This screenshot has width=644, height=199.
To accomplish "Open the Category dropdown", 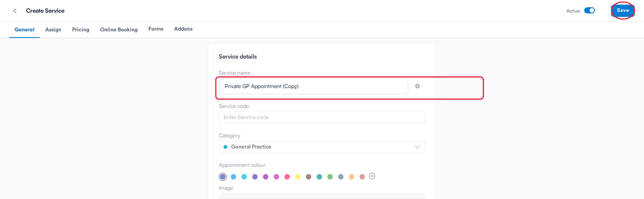I will 322,147.
